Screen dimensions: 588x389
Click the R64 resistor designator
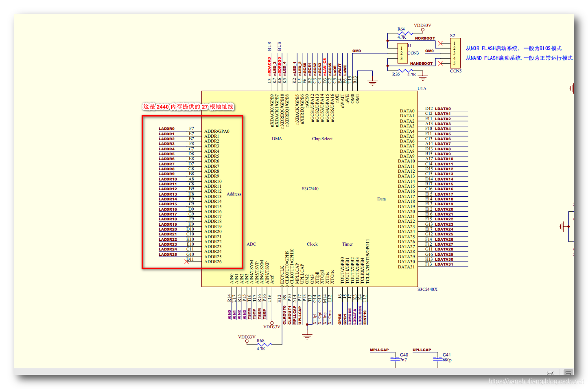click(401, 29)
